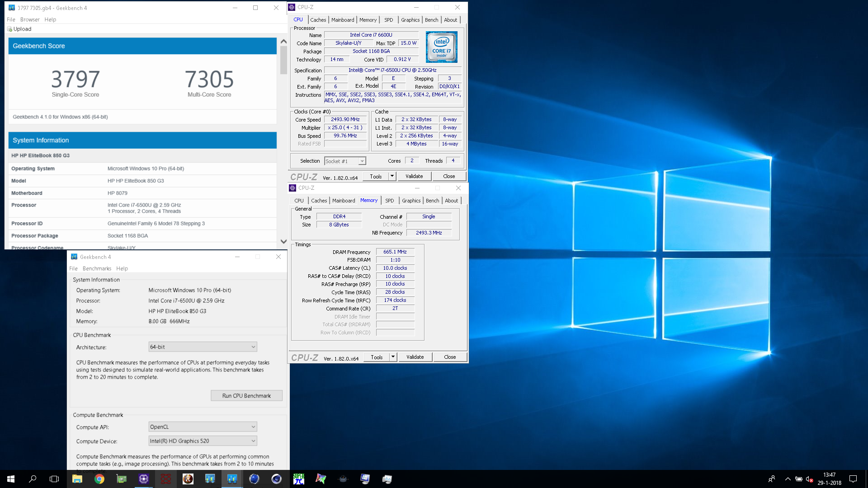868x488 pixels.
Task: Click the Intel Core i7 logo in CPU-Z
Action: point(441,47)
